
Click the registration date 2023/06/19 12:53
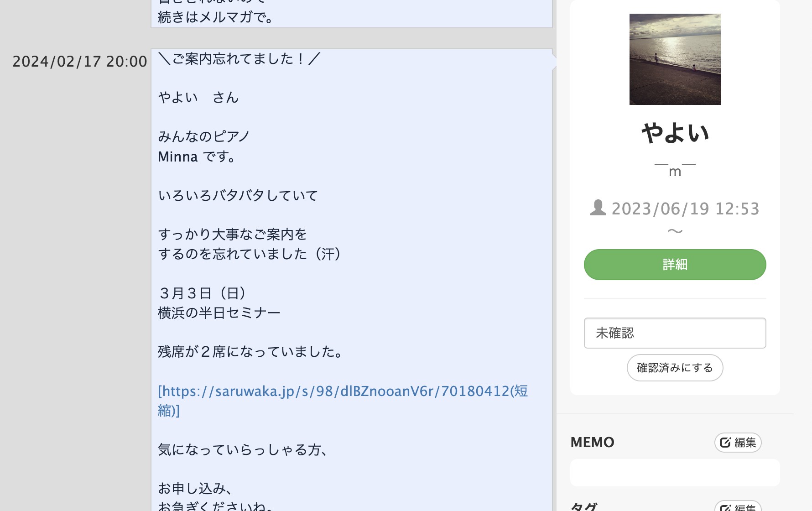pos(685,209)
